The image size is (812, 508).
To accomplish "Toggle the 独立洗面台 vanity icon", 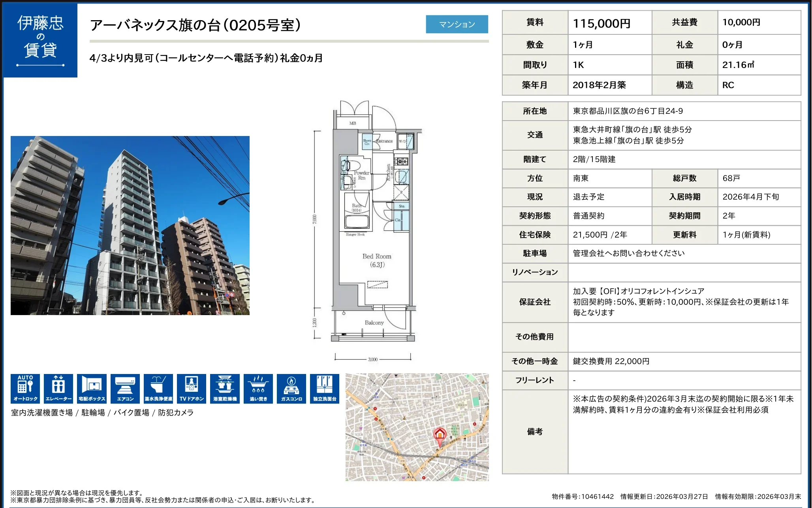I will click(324, 388).
